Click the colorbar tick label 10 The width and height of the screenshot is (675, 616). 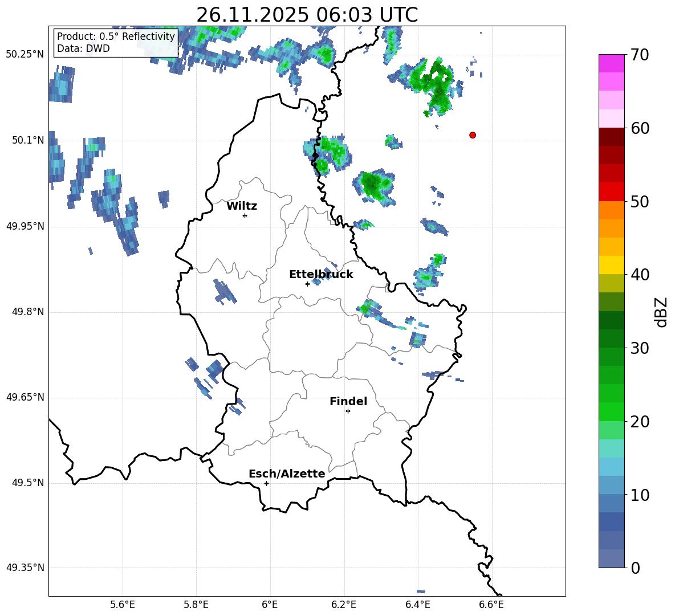(639, 495)
